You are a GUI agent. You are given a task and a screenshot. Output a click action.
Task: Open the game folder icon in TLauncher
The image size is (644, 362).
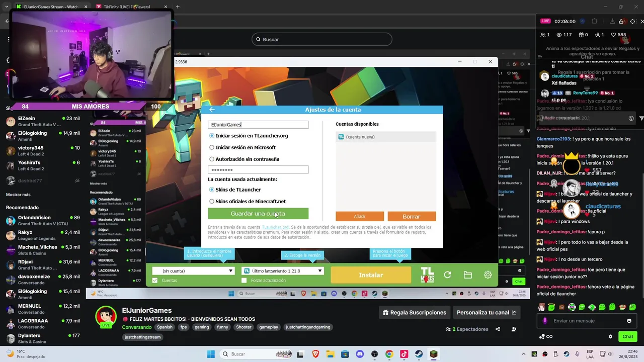(468, 275)
